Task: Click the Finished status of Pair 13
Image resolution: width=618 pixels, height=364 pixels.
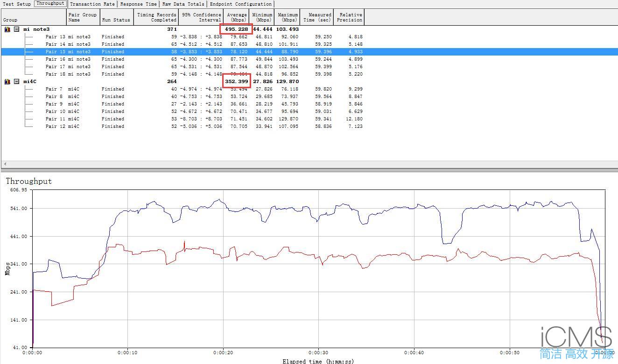Action: (x=113, y=37)
